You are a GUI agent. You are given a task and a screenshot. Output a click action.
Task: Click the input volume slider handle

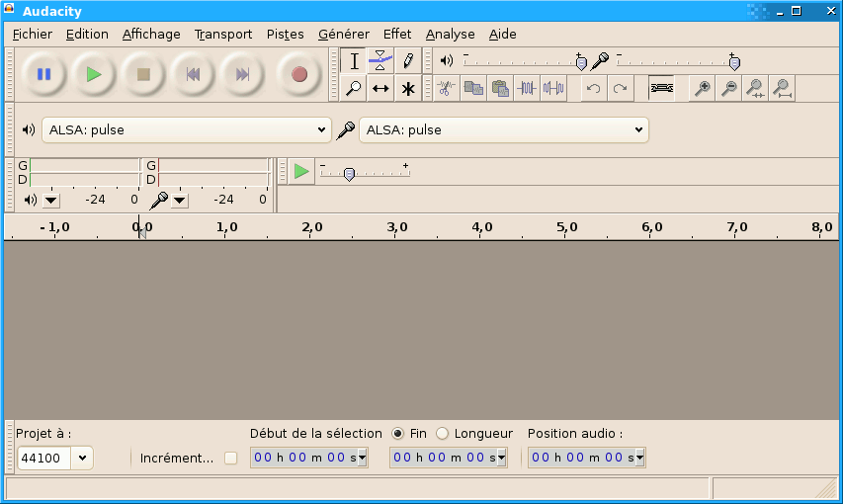point(734,63)
